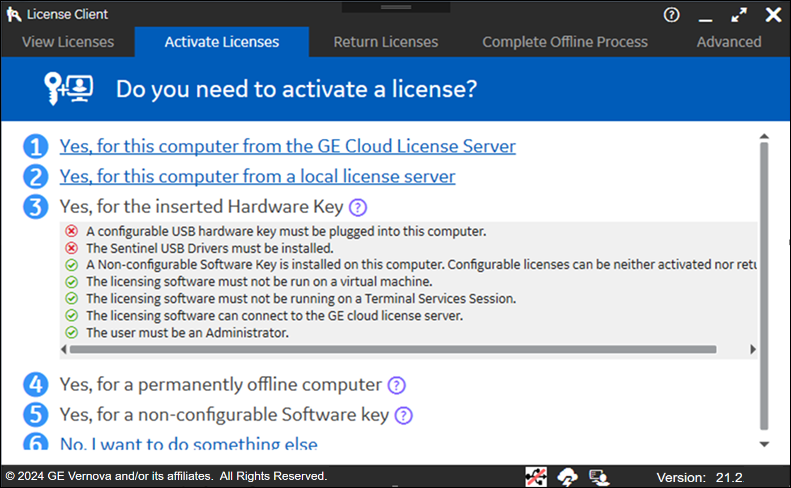The height and width of the screenshot is (488, 791).
Task: Open help icon beside non-configurable Software key
Action: (x=403, y=416)
